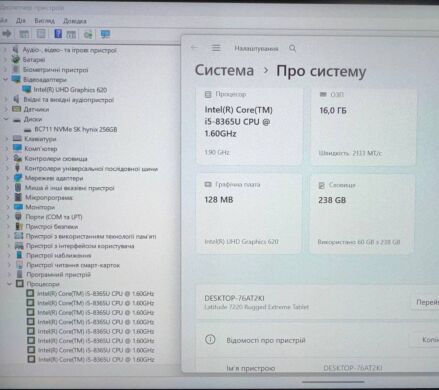The image size is (439, 390).
Task: Click the Properties sheet toolbar icon
Action: coord(41,34)
